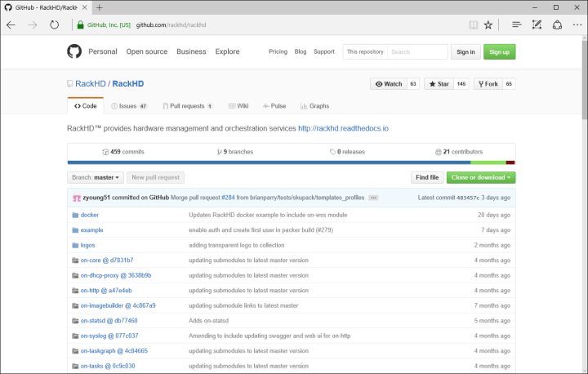
Task: Open the rackhd.readthedocs.io link
Action: click(x=343, y=128)
